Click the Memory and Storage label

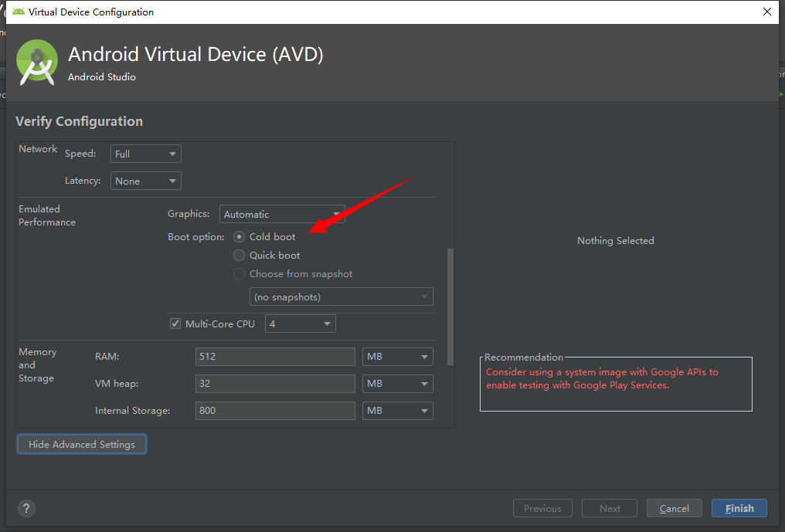(x=38, y=365)
